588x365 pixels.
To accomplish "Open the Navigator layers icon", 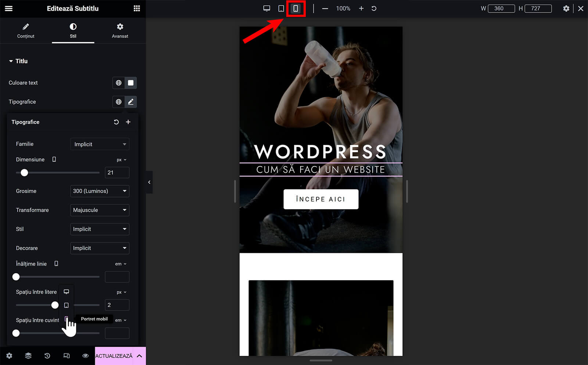I will pos(28,356).
